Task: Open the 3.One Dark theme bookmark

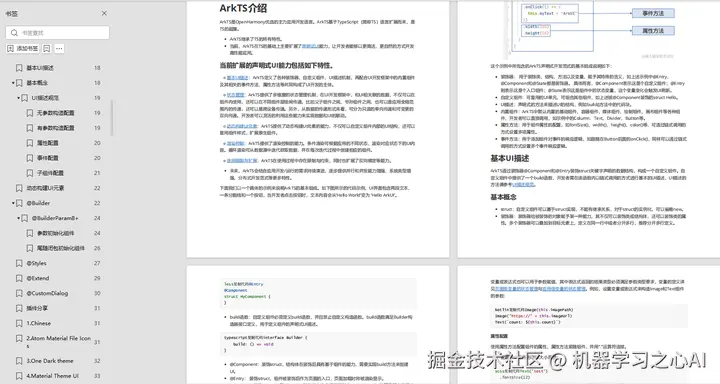Action: (50, 361)
